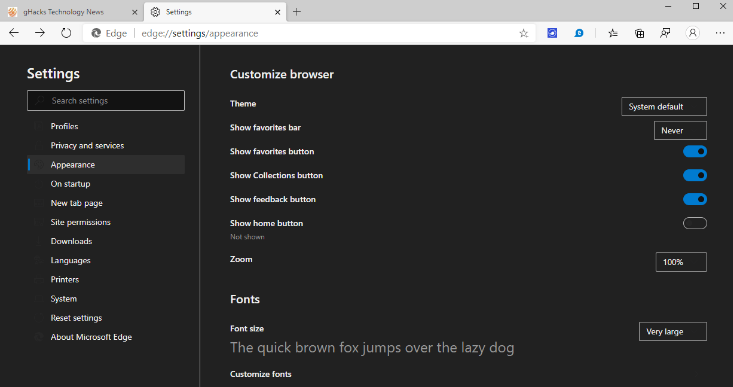Toggle Show favorites button switch

695,151
